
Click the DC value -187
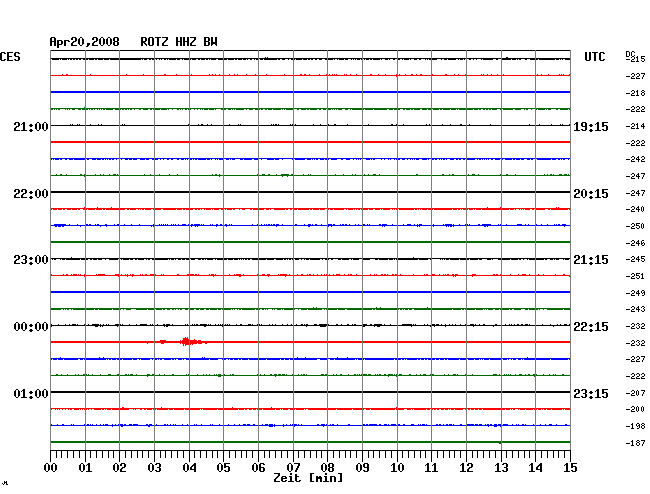click(635, 443)
